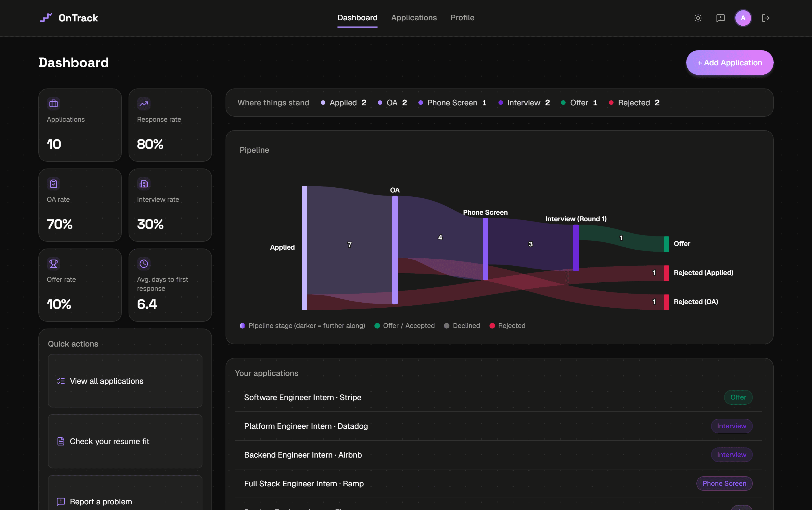Toggle the light theme sun icon
Viewport: 812px width, 510px height.
pyautogui.click(x=698, y=18)
